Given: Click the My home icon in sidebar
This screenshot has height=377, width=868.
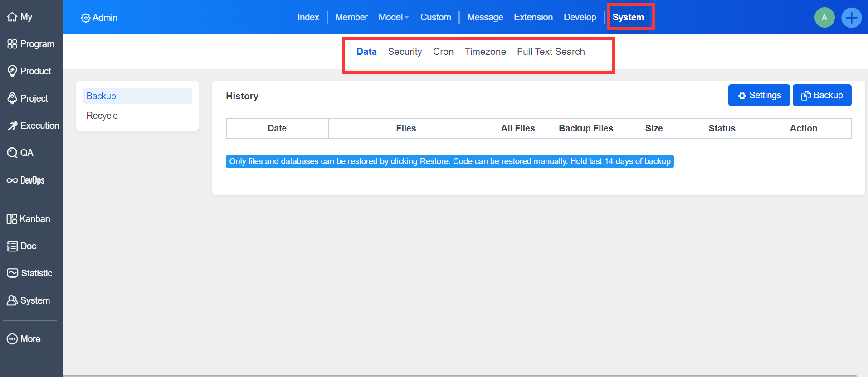Looking at the screenshot, I should click(12, 17).
